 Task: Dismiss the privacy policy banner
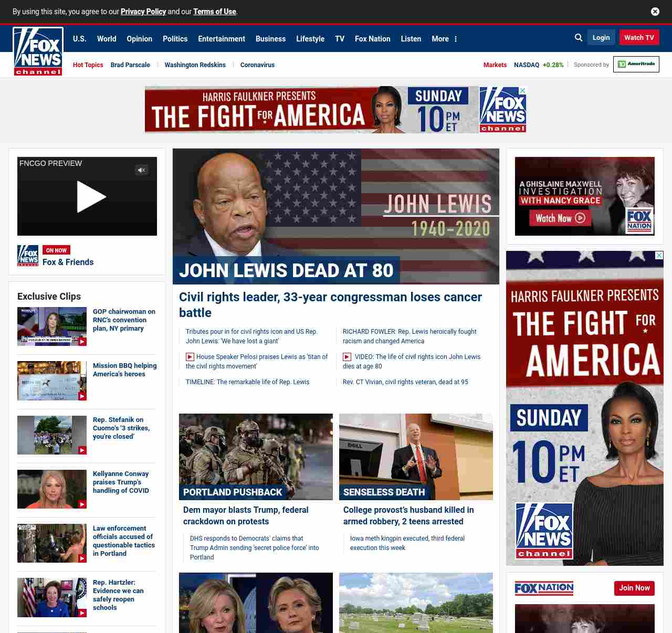coord(655,12)
